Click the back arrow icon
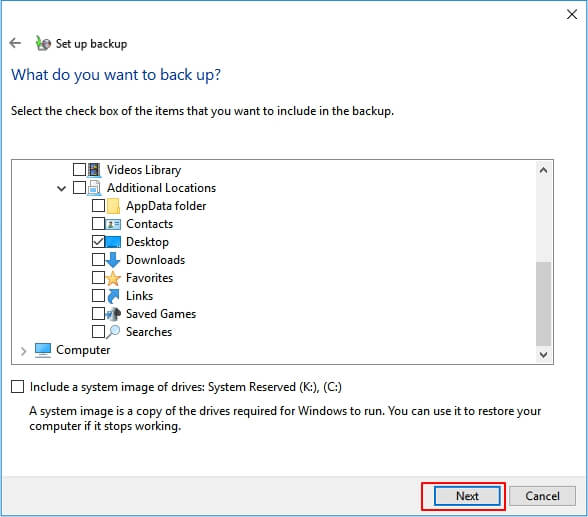 click(15, 43)
